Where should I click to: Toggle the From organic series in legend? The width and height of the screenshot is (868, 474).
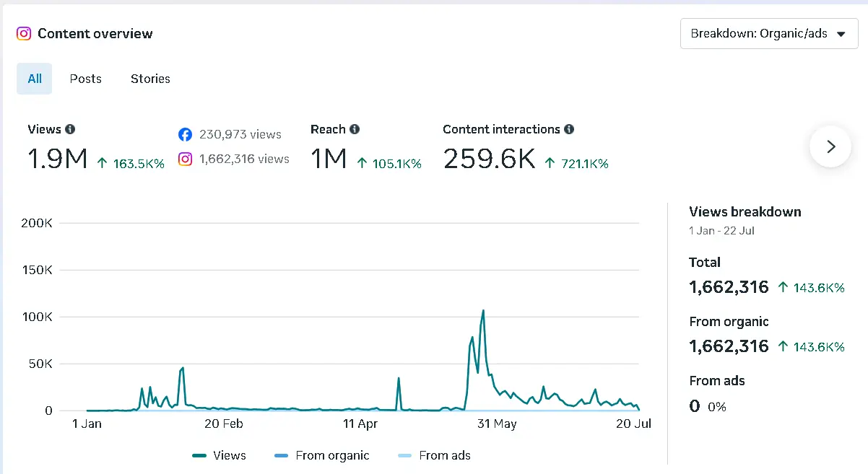click(322, 456)
